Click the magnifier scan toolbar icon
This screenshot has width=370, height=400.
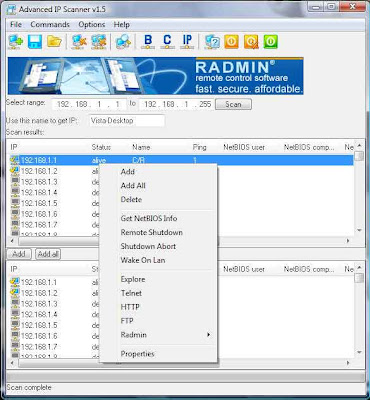tap(123, 42)
